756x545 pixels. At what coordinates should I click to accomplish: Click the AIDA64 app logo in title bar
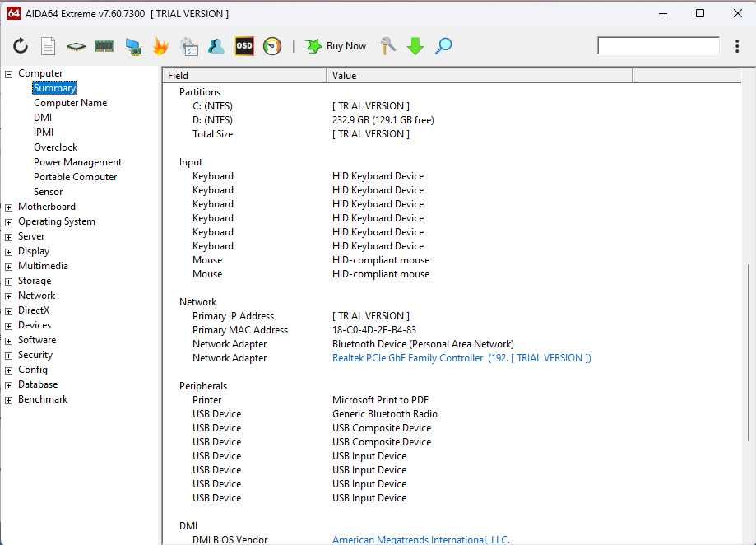coord(13,13)
